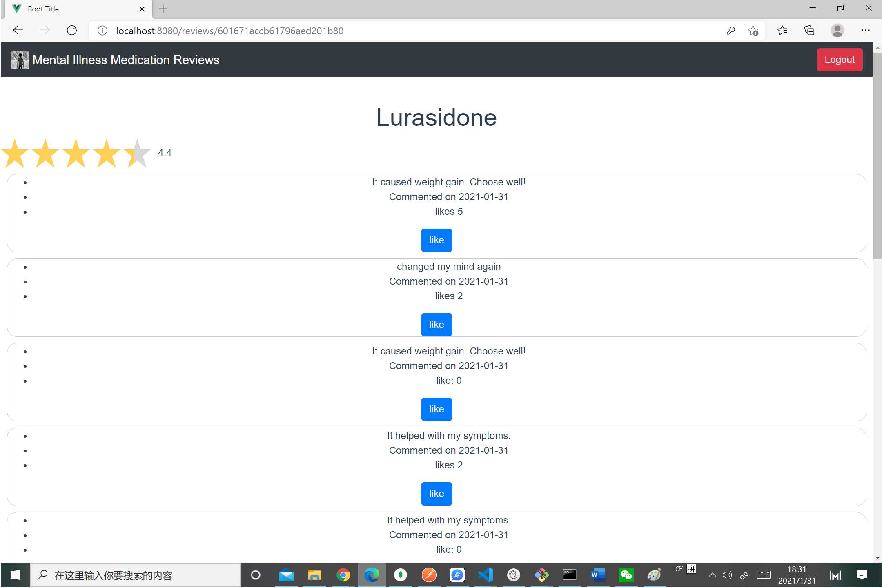Click the red Logout button
882x588 pixels.
tap(840, 60)
